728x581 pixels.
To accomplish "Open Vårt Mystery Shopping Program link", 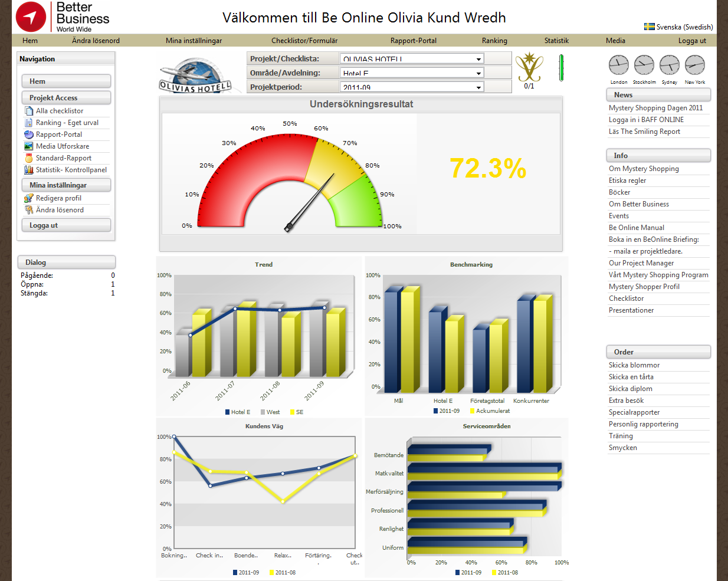I will tap(659, 275).
